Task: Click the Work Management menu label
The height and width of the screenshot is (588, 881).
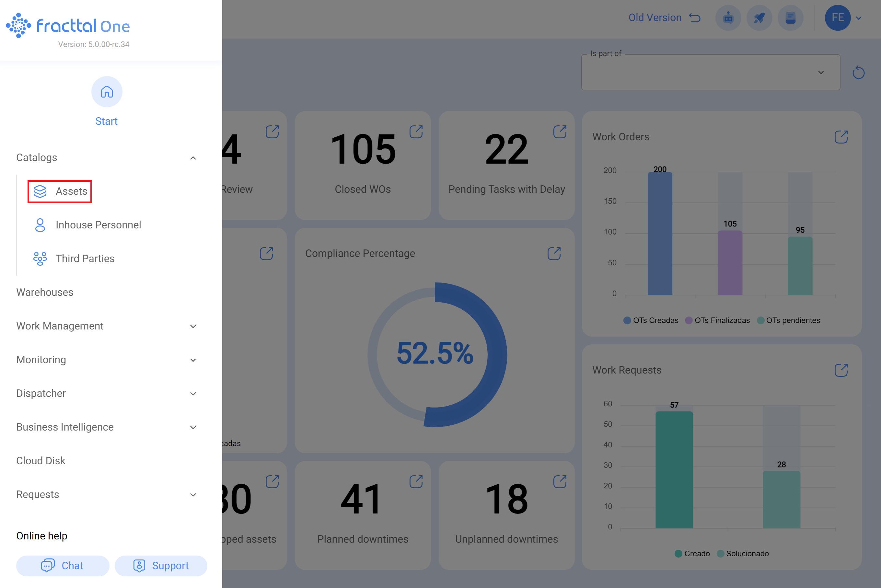Action: coord(60,326)
